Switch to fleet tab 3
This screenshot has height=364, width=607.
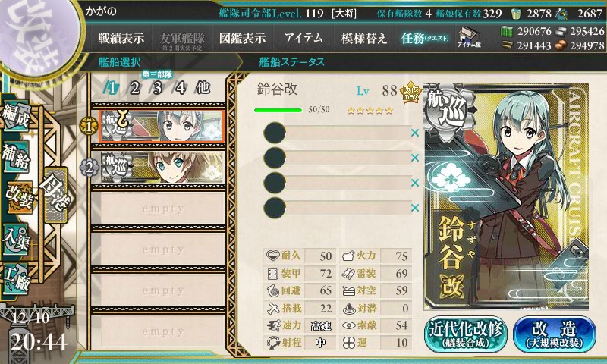point(157,88)
